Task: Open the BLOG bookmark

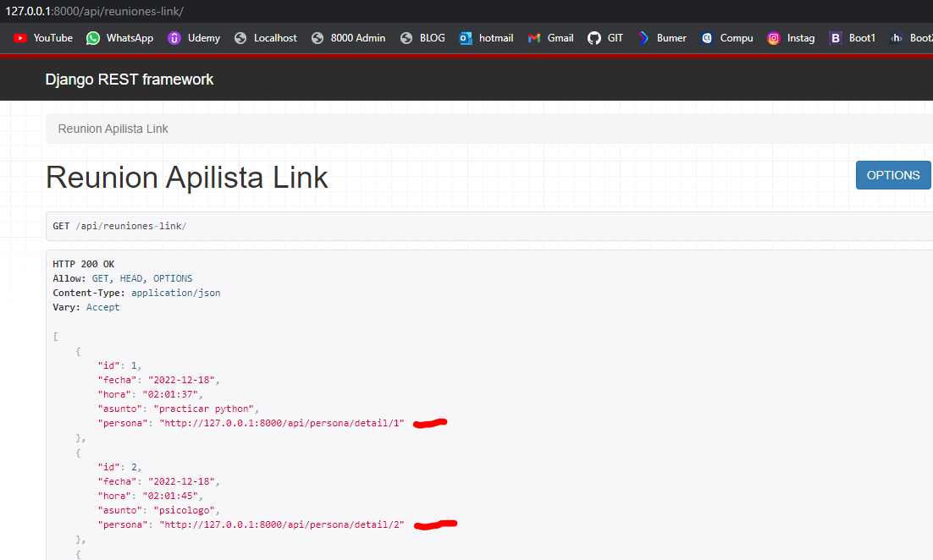Action: (422, 38)
